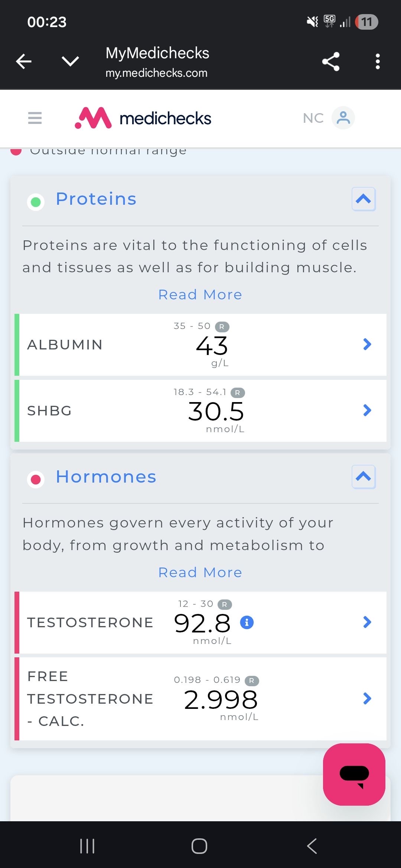Image resolution: width=401 pixels, height=868 pixels.
Task: Click the testosterone info icon
Action: 247,622
